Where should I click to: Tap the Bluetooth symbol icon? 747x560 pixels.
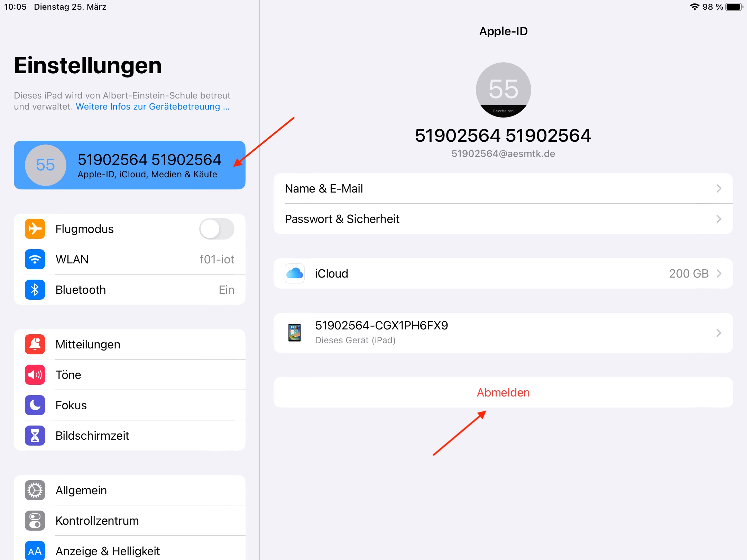pyautogui.click(x=35, y=290)
